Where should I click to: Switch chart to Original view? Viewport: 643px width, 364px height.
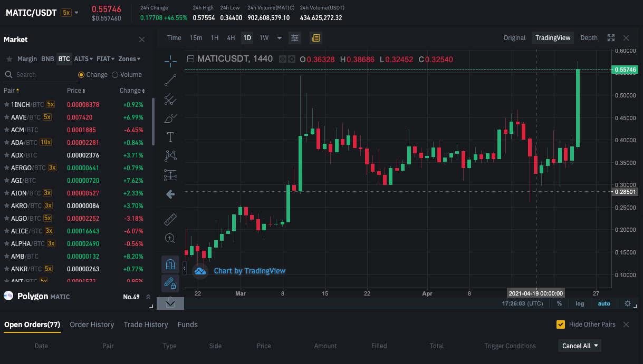[514, 38]
